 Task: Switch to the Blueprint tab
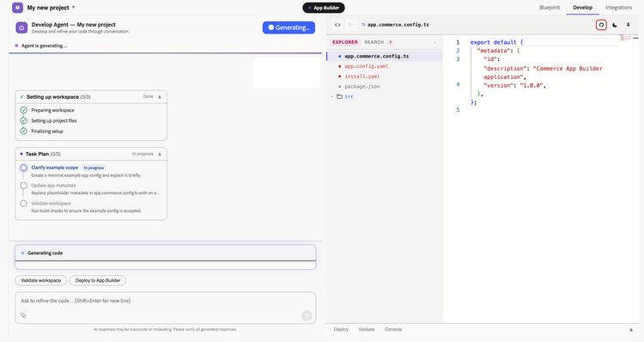[550, 8]
